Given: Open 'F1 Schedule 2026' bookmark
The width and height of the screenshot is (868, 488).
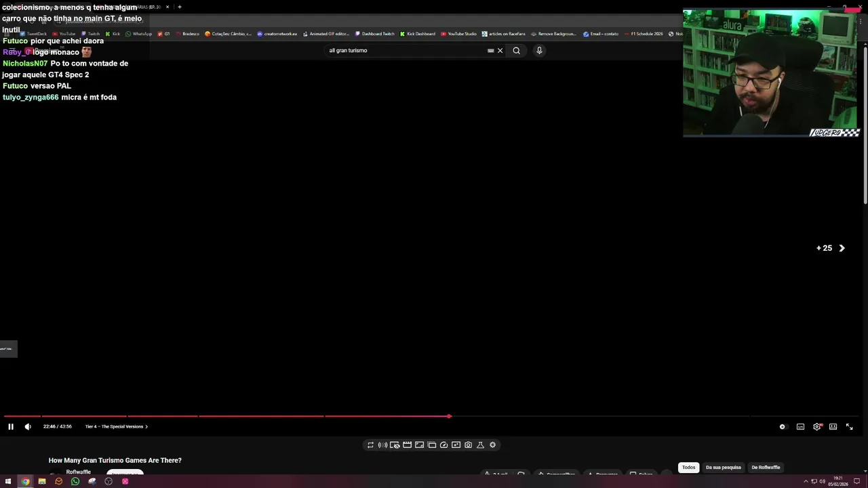Looking at the screenshot, I should click(643, 34).
